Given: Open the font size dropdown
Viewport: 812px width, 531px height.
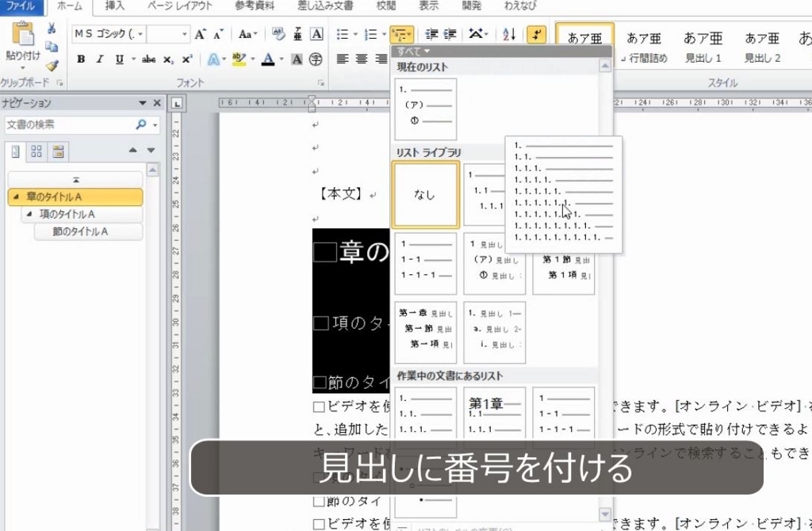Looking at the screenshot, I should pos(184,35).
